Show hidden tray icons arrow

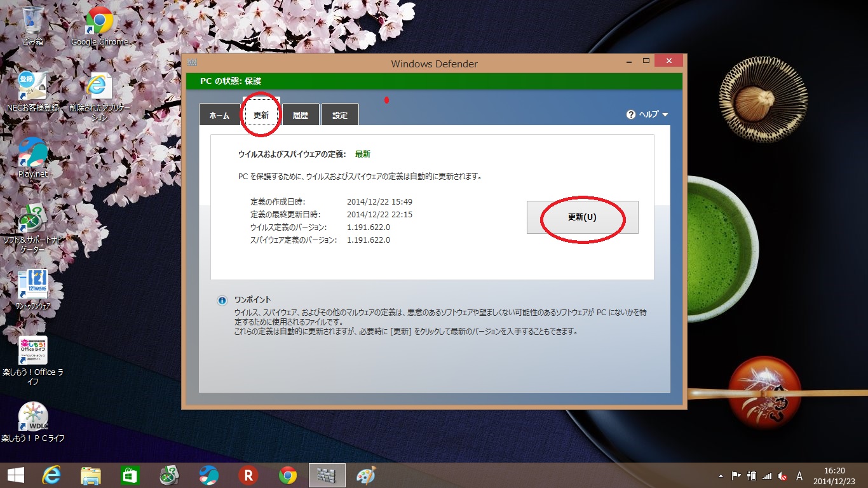tap(721, 476)
